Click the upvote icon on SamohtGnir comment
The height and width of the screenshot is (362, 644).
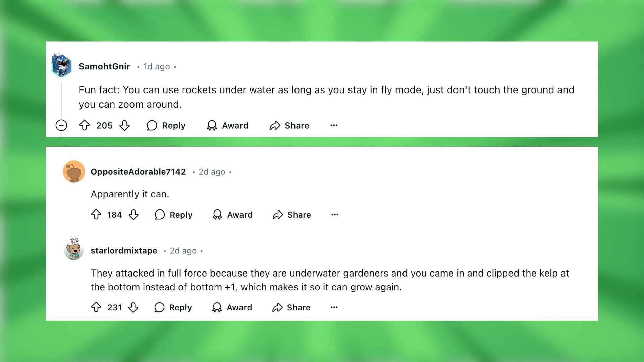tap(85, 125)
